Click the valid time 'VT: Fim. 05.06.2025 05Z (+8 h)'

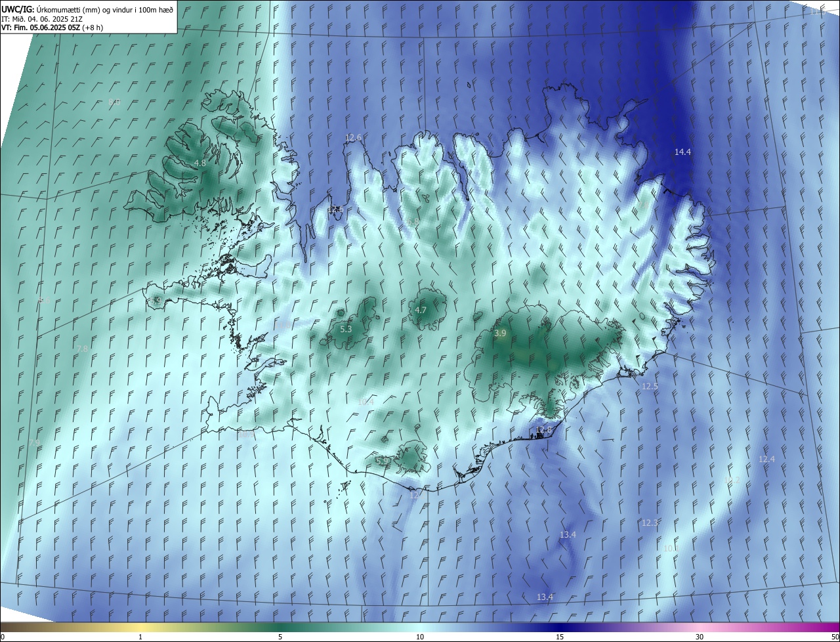coord(52,28)
